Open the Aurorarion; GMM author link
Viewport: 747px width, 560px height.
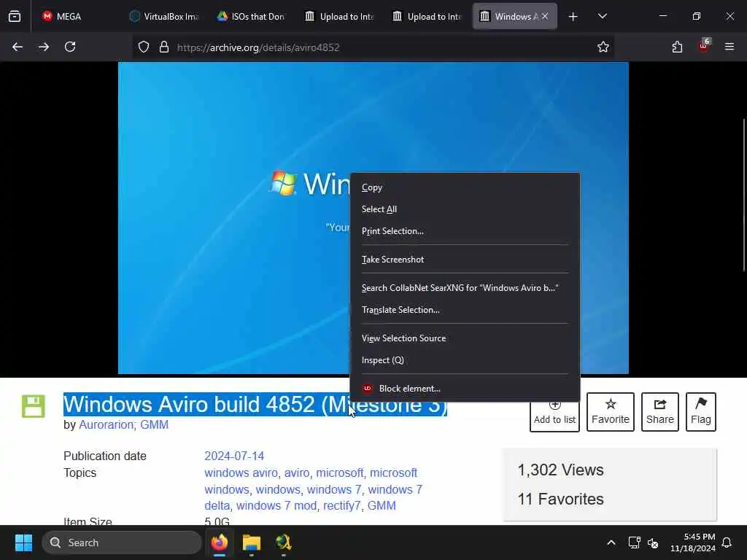[123, 424]
